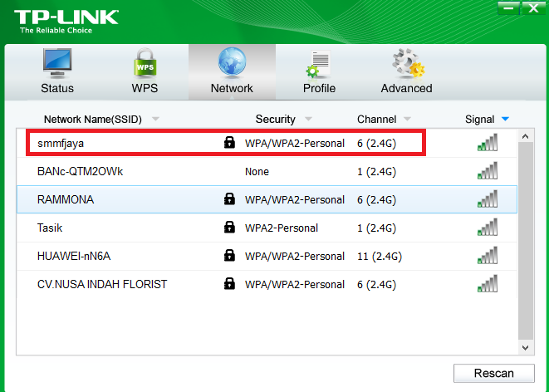Click channel 6 (2.4G) of smmfjaya
Image resolution: width=549 pixels, height=392 pixels.
tap(376, 144)
